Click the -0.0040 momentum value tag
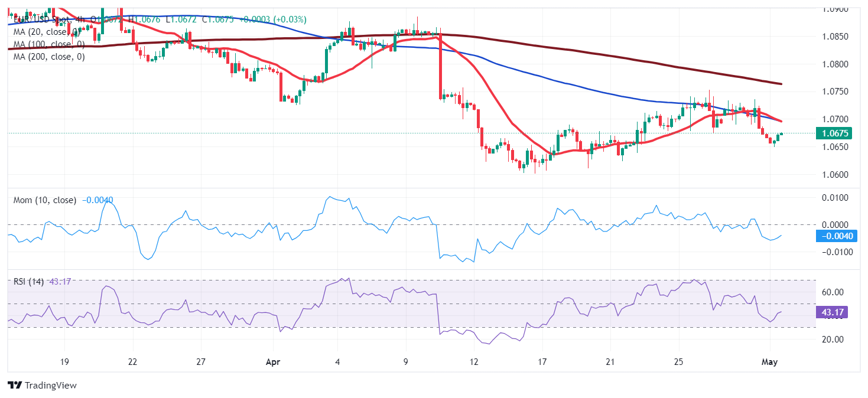 (x=834, y=236)
